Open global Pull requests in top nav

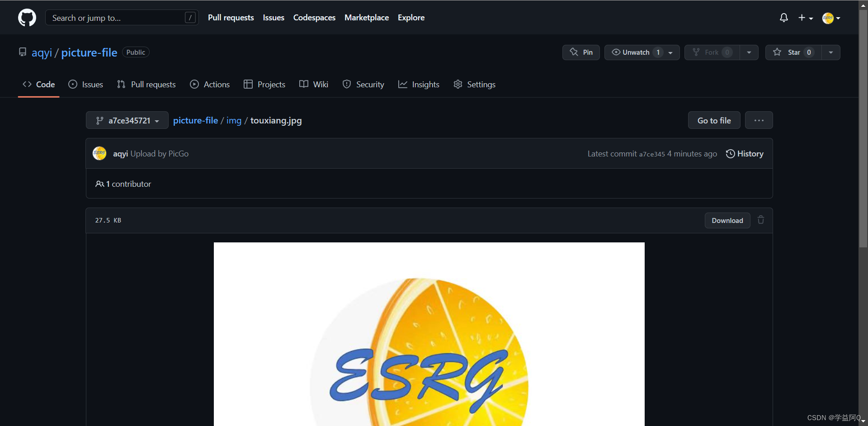pyautogui.click(x=231, y=18)
